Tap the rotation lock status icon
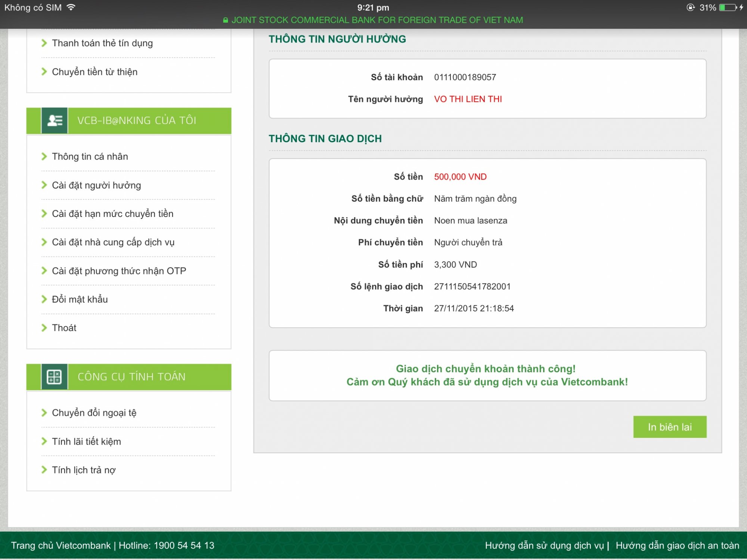The width and height of the screenshot is (747, 560). pos(691,7)
